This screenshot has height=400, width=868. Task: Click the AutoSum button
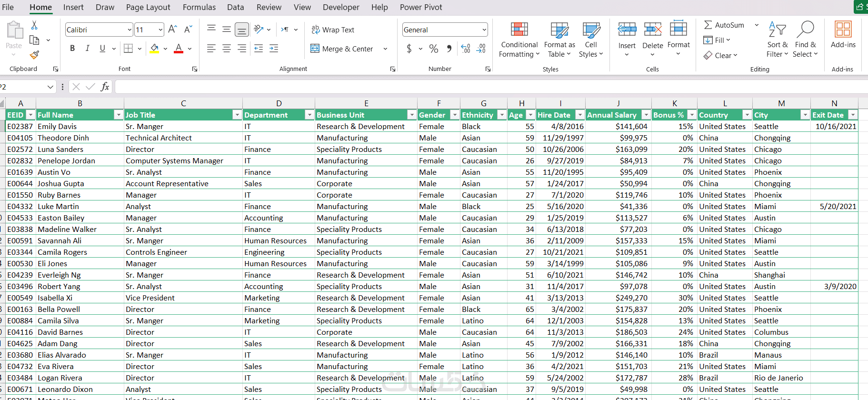(724, 25)
